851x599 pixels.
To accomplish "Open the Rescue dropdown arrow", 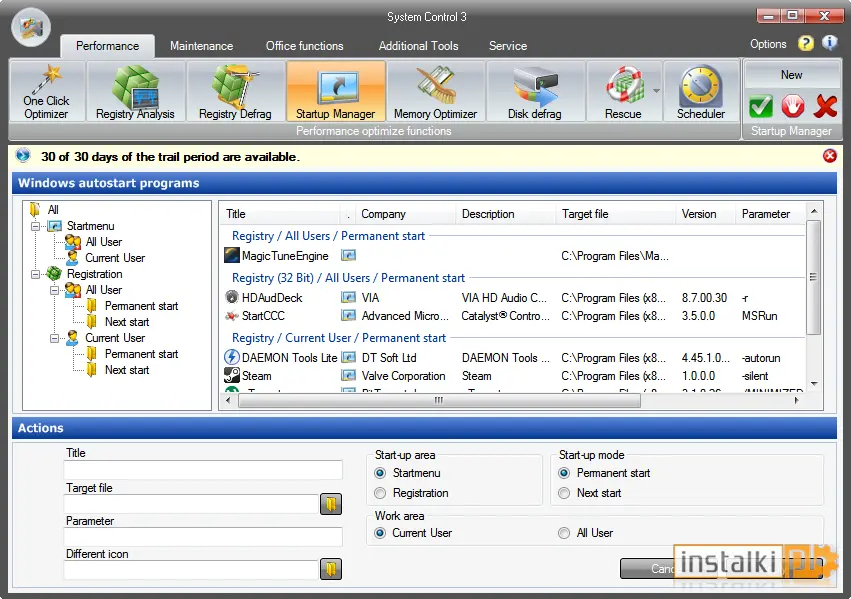I will (x=656, y=91).
